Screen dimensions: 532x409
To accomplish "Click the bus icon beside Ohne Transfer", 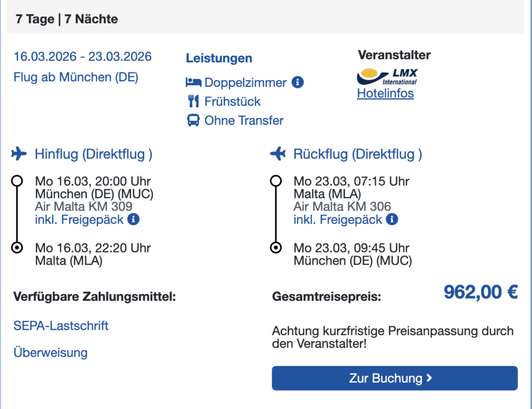I will [193, 120].
